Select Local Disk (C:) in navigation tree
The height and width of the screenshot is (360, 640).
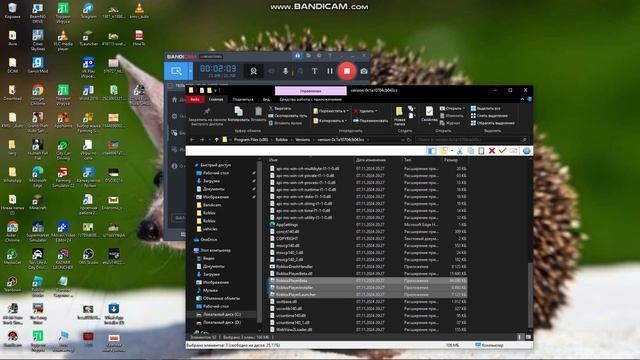pos(222,314)
